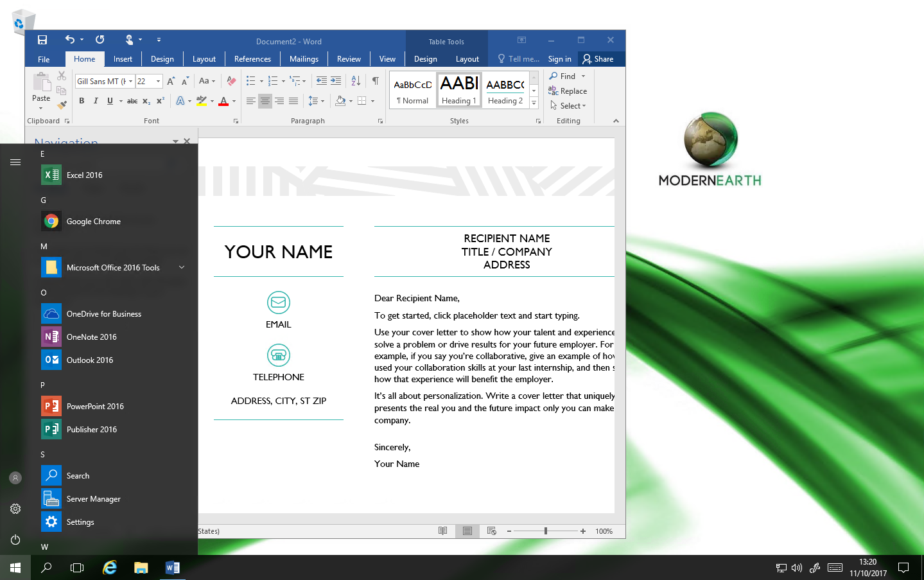
Task: Switch to Read Mode view in status bar
Action: tap(443, 531)
